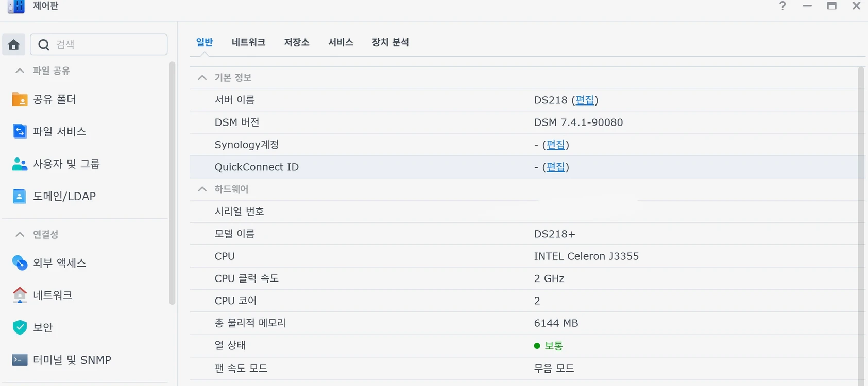
Task: Click the DS218+ model name value
Action: (x=554, y=234)
